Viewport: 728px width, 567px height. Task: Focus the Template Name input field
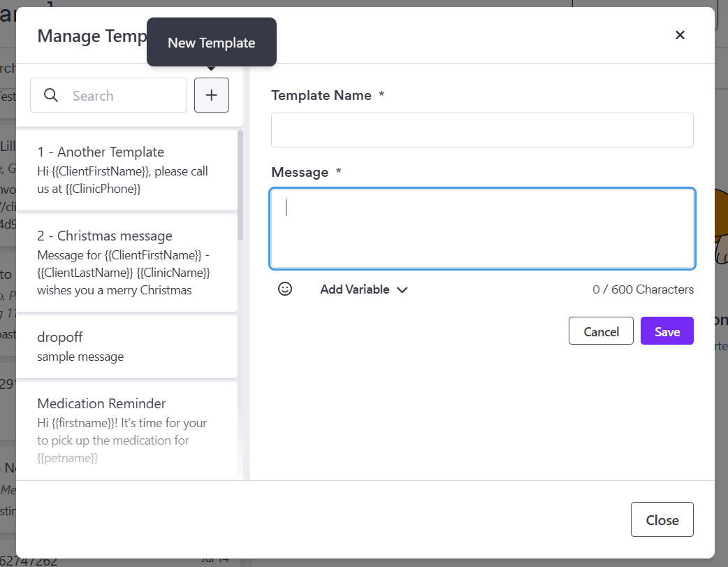pyautogui.click(x=482, y=130)
